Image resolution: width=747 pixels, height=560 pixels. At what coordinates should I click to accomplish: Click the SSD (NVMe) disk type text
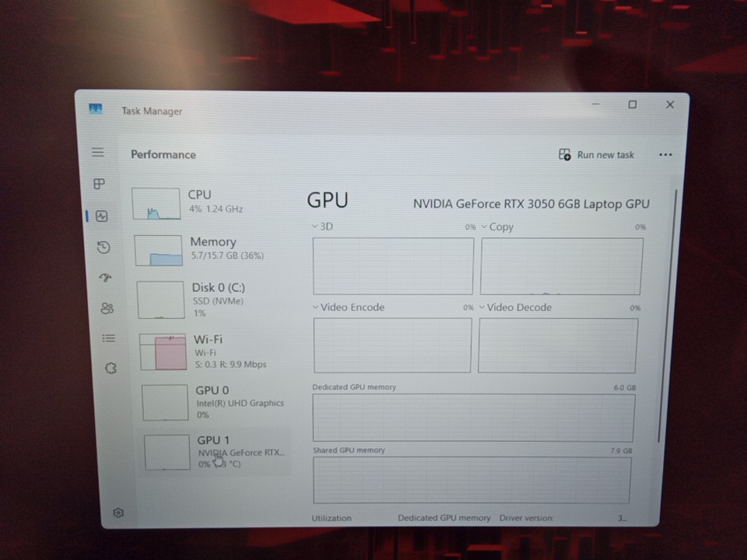point(218,301)
